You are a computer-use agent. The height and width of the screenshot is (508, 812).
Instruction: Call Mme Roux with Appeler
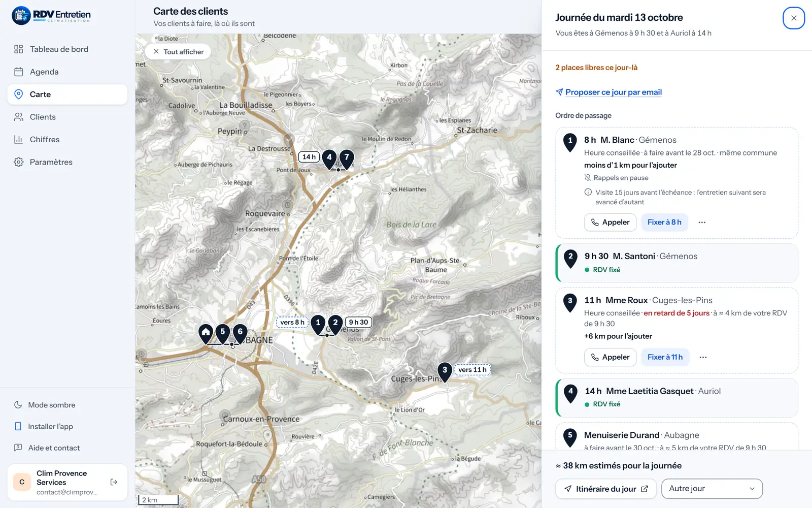610,357
